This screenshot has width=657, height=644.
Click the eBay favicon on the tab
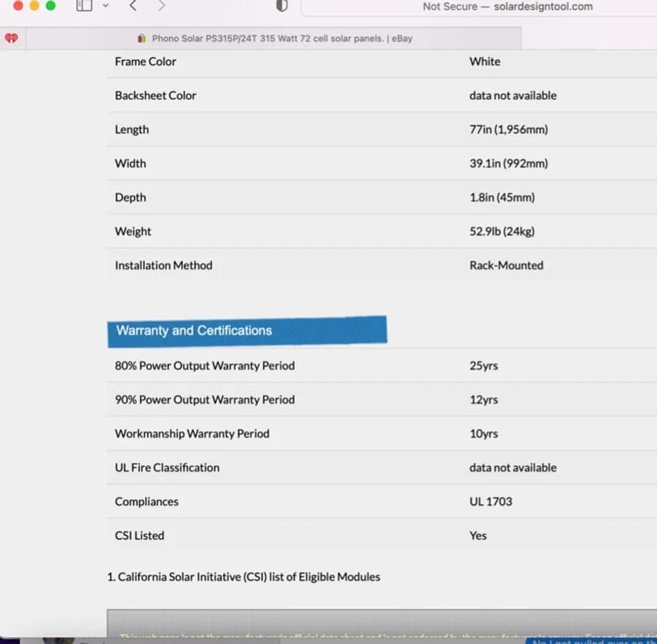click(x=142, y=39)
